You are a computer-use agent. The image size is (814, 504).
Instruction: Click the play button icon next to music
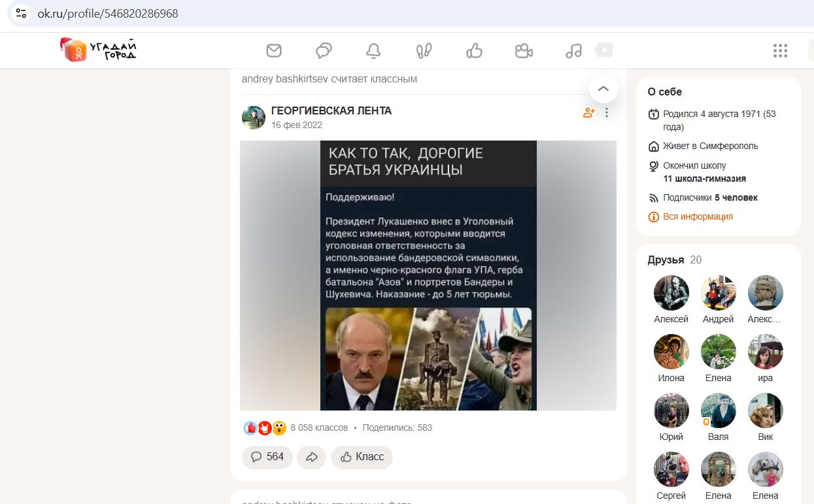604,50
